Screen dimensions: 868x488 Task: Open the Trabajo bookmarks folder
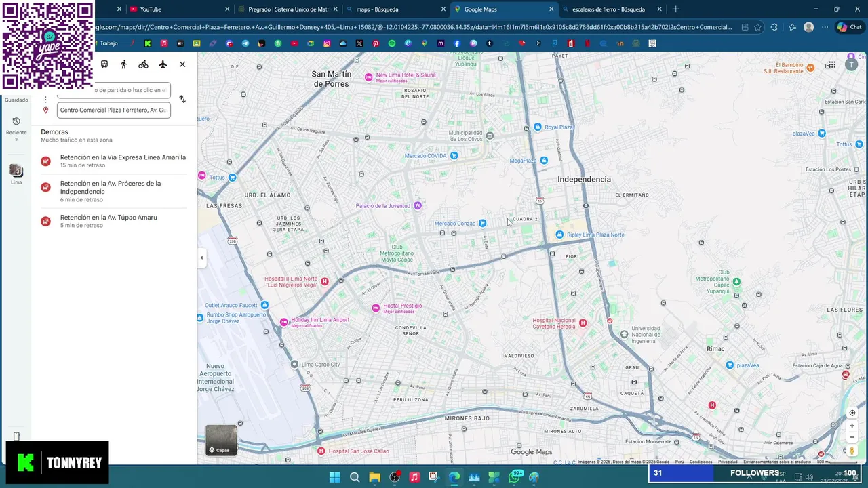click(x=108, y=43)
